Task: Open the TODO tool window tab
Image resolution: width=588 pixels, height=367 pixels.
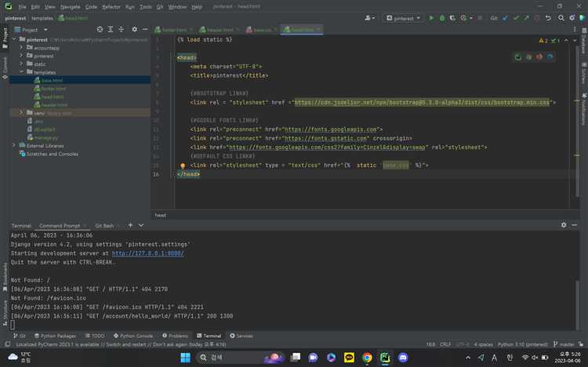Action: click(95, 336)
